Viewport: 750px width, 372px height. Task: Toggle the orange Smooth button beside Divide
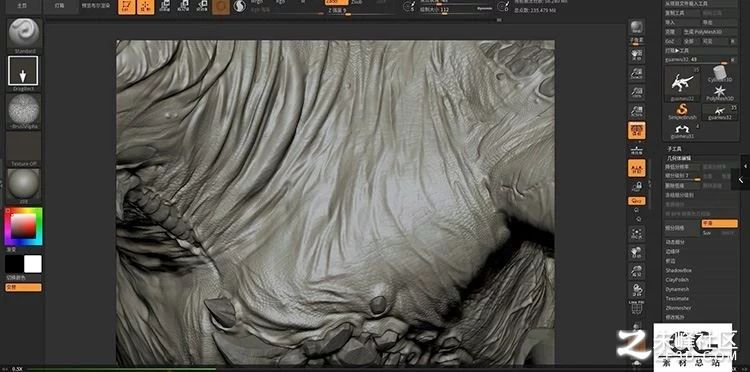click(719, 223)
